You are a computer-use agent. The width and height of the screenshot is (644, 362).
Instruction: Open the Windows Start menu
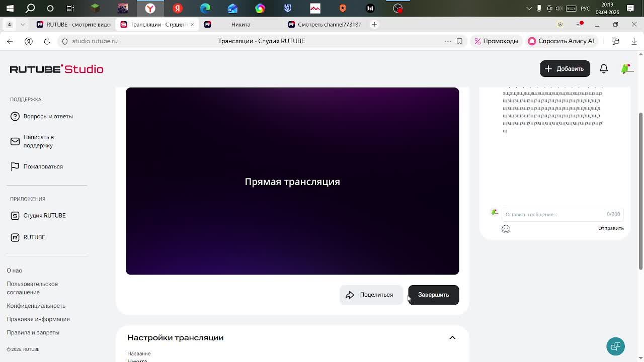[10, 8]
